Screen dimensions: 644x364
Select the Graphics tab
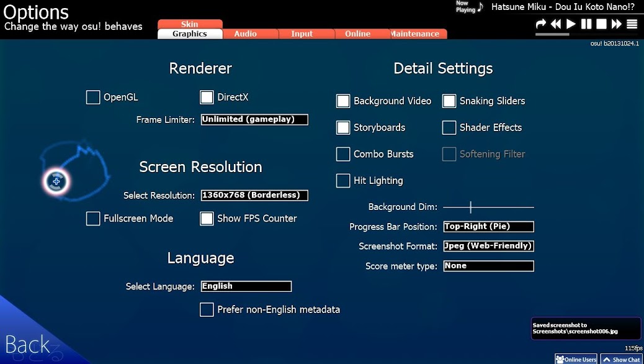point(190,34)
